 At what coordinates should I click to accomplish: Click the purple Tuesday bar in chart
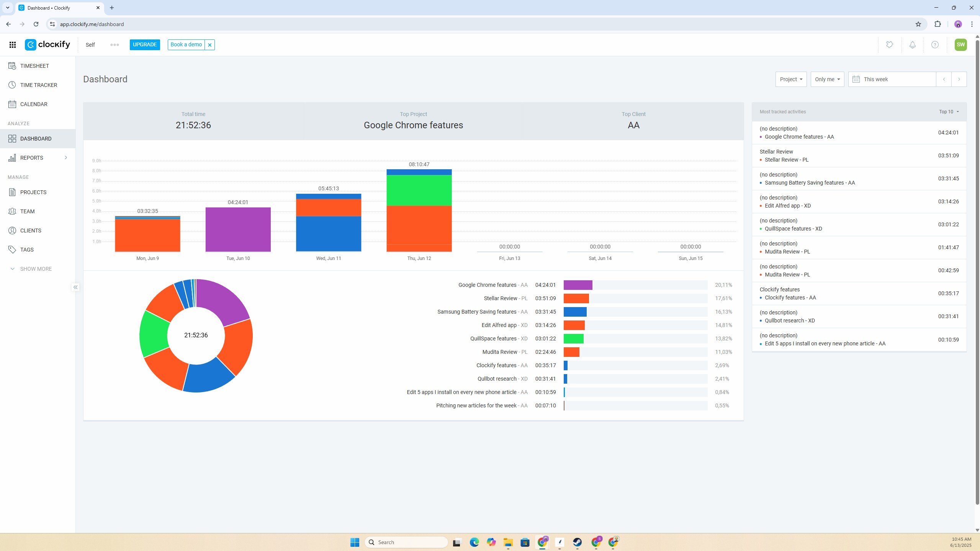click(238, 230)
